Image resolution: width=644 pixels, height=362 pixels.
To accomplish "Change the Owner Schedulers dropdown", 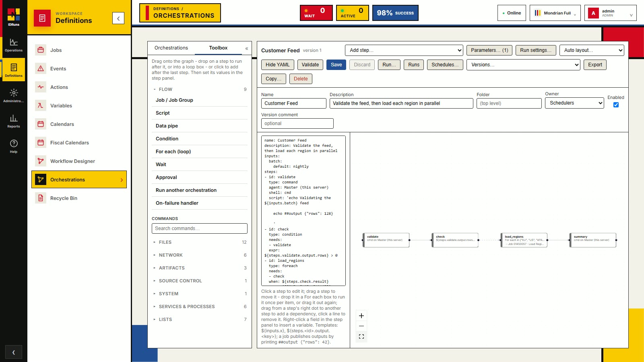I will [x=574, y=103].
